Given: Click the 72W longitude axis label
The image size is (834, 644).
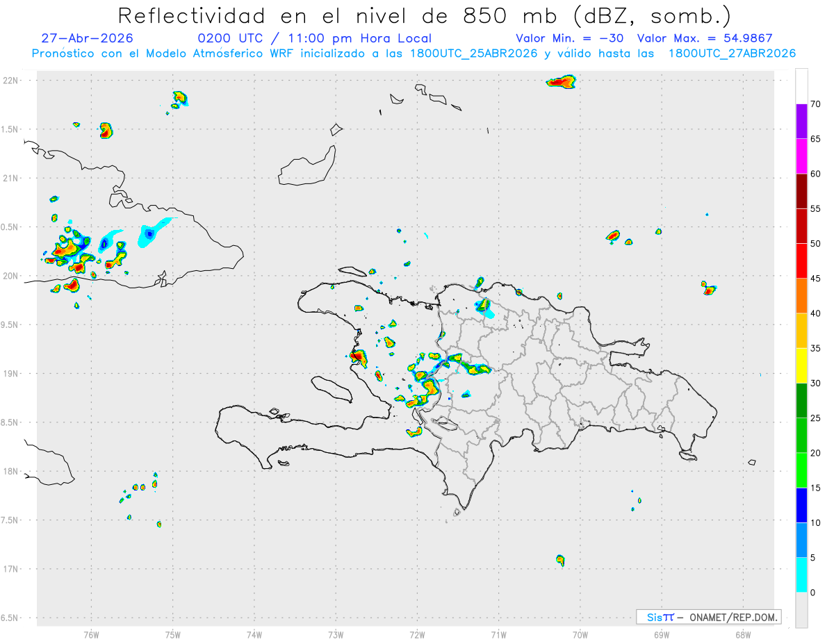Looking at the screenshot, I should pos(417,634).
